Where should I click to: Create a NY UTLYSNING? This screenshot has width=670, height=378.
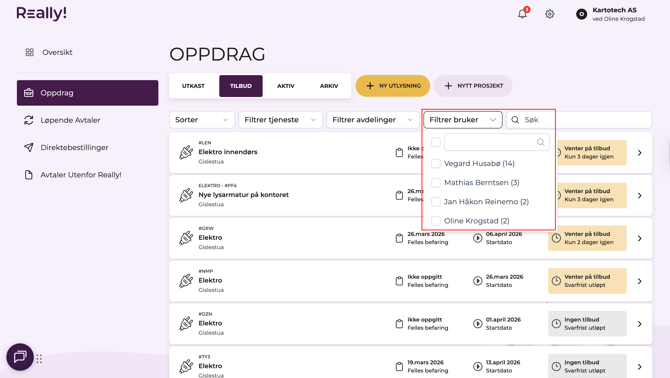click(393, 86)
